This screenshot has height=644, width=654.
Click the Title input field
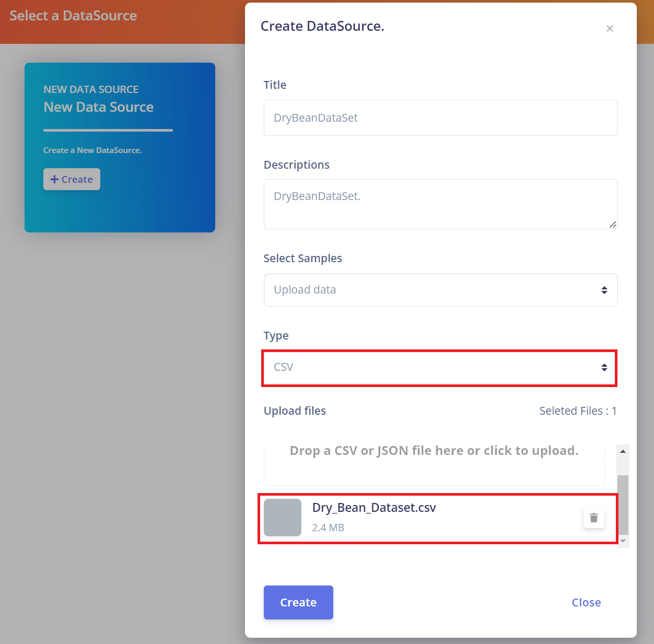[x=440, y=118]
